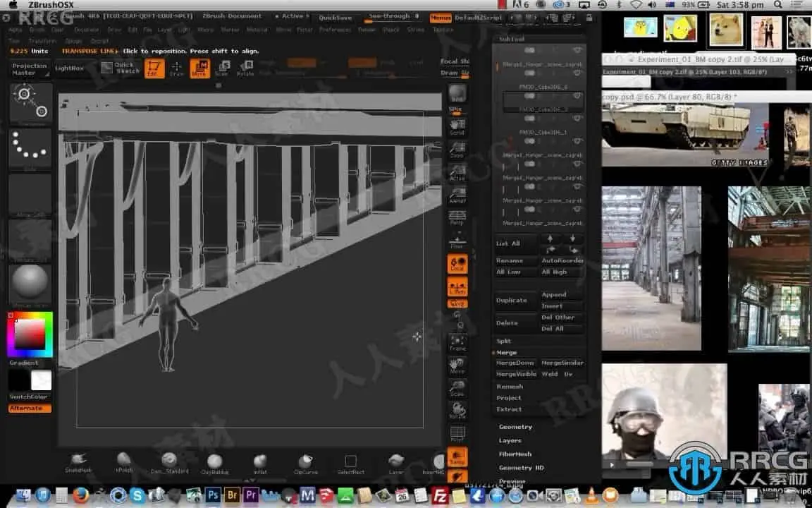
Task: Click the Frame icon in right shelf
Action: point(457,342)
